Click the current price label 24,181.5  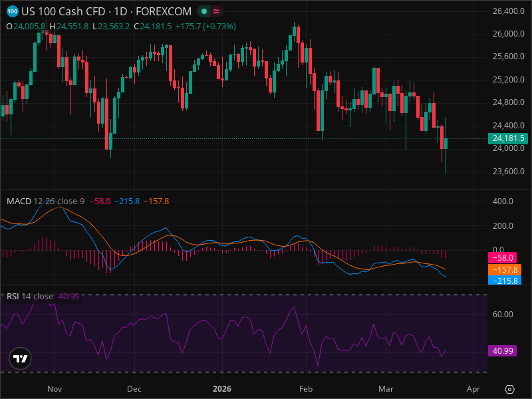tap(507, 138)
